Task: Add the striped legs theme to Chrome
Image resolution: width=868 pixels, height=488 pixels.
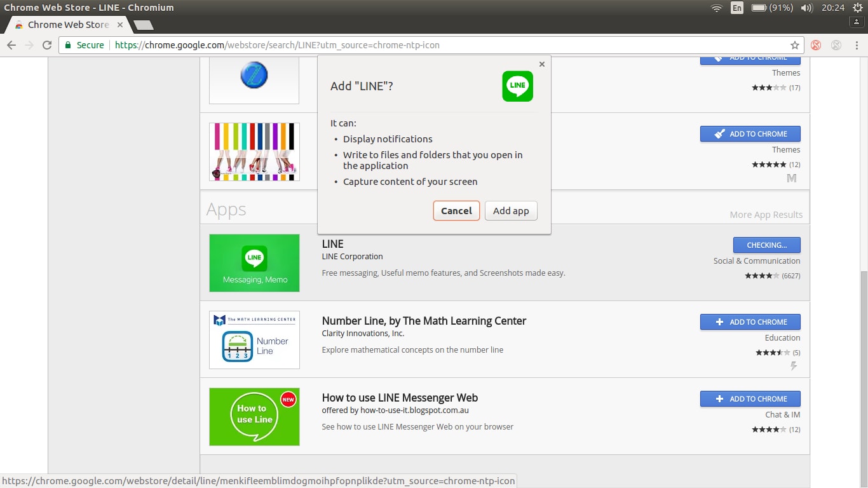Action: [750, 134]
